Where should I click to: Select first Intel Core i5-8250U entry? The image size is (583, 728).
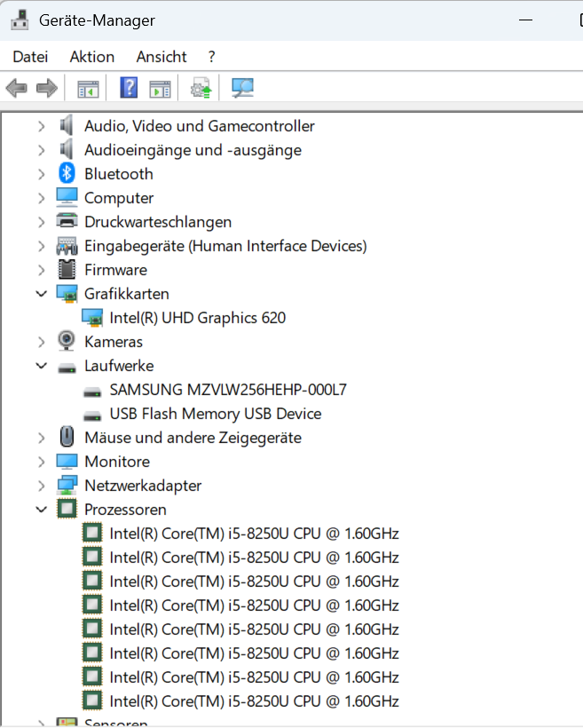coord(254,533)
